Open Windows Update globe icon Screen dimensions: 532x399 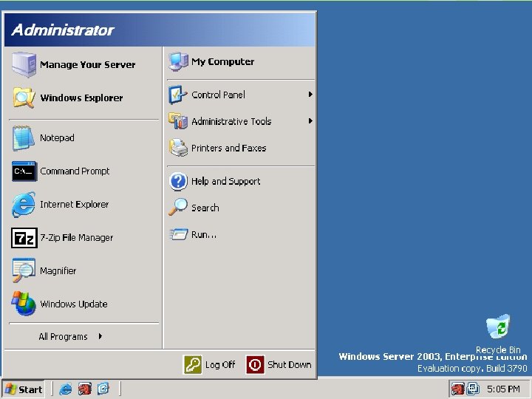24,304
